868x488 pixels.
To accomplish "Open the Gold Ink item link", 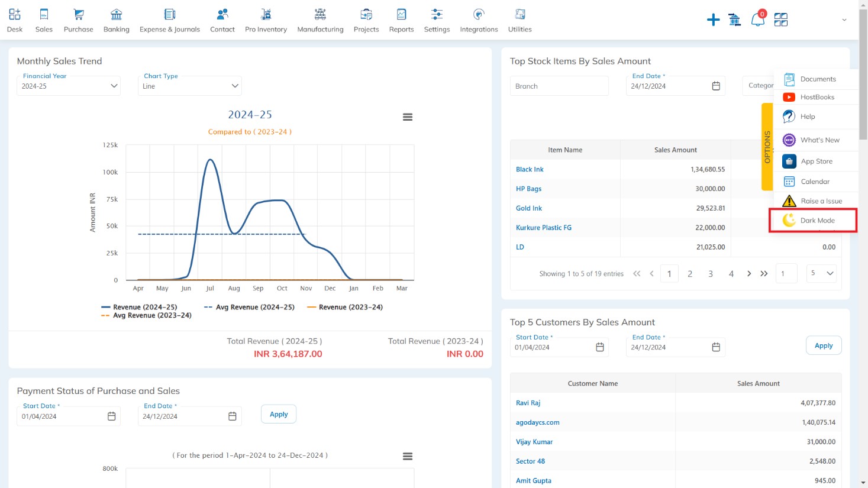I will point(529,208).
